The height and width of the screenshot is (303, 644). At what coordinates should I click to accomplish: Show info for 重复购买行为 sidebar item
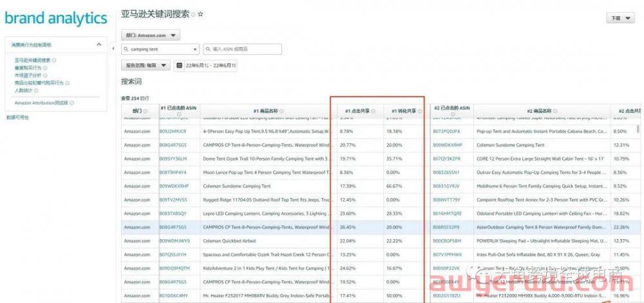(45, 68)
